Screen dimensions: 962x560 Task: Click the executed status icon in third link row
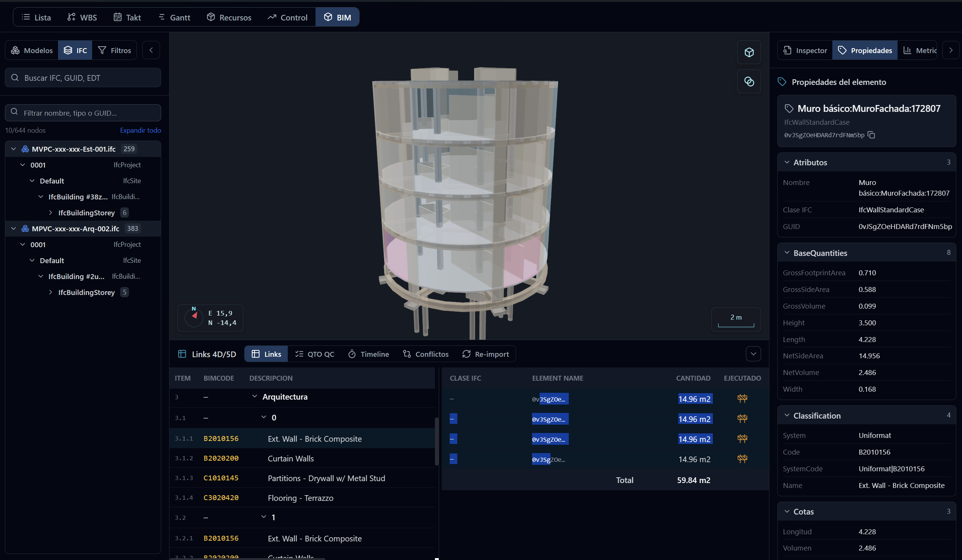coord(742,439)
